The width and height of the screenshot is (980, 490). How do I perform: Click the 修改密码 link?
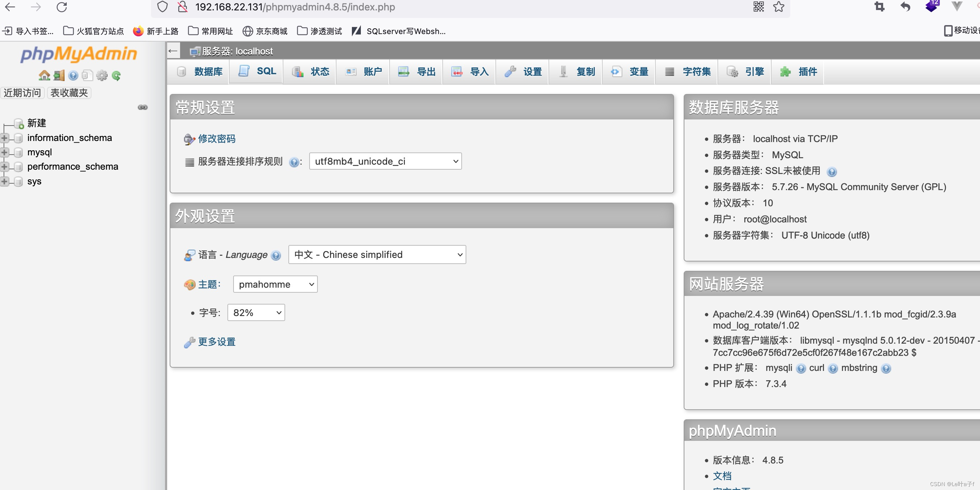217,139
